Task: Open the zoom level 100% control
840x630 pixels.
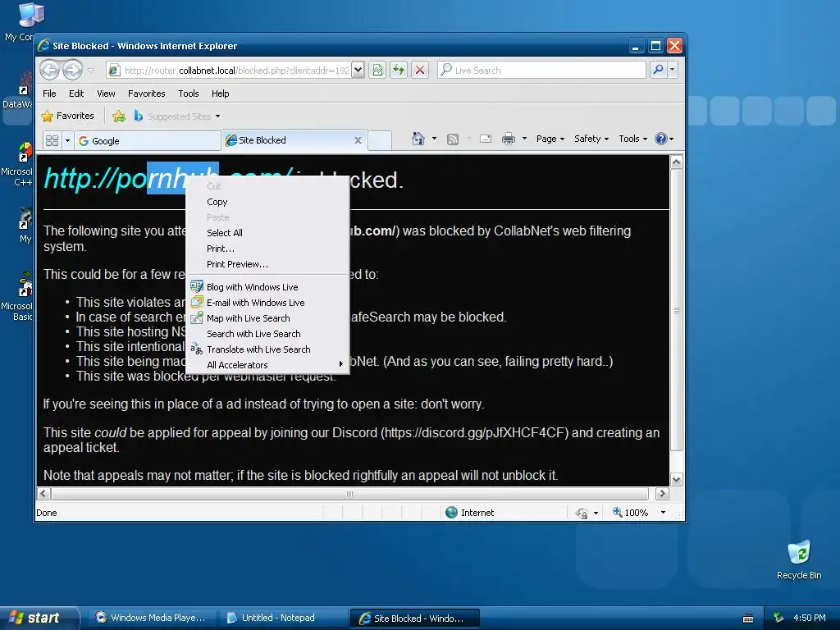Action: pyautogui.click(x=639, y=513)
